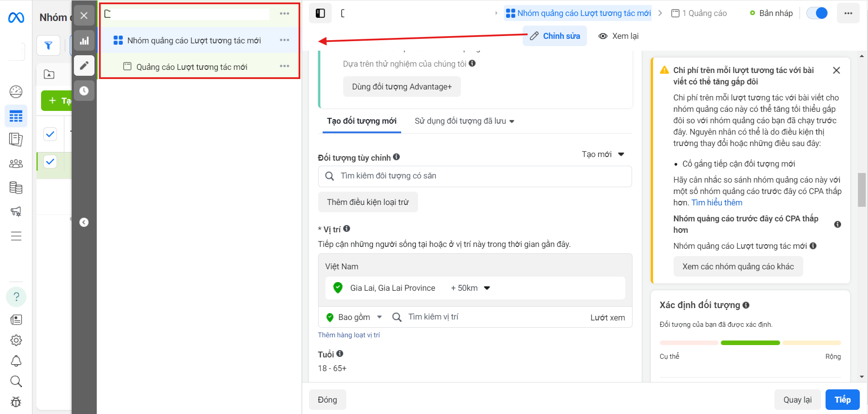Open the settings gear icon
The width and height of the screenshot is (868, 414).
[16, 340]
